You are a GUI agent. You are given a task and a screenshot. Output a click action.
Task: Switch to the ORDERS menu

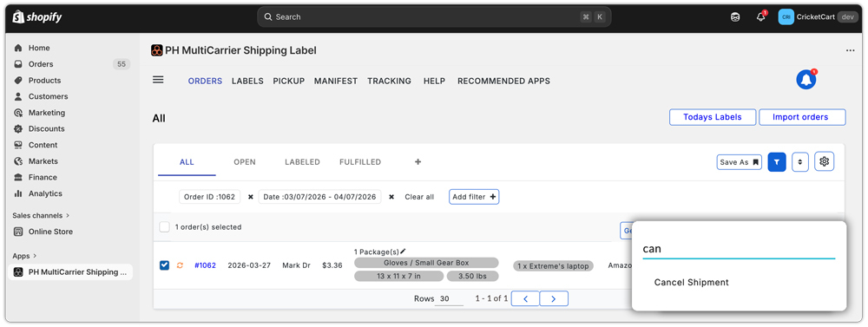pyautogui.click(x=205, y=81)
